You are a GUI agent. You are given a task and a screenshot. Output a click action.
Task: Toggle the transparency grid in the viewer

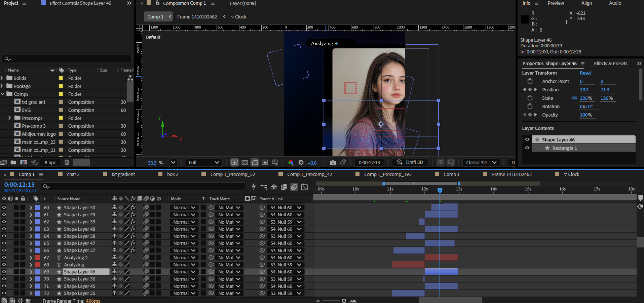point(244,163)
